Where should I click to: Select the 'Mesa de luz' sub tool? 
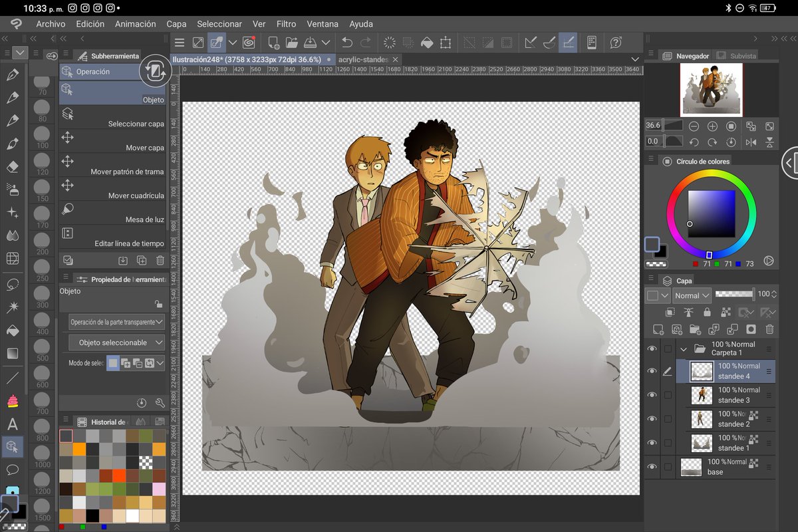point(113,213)
